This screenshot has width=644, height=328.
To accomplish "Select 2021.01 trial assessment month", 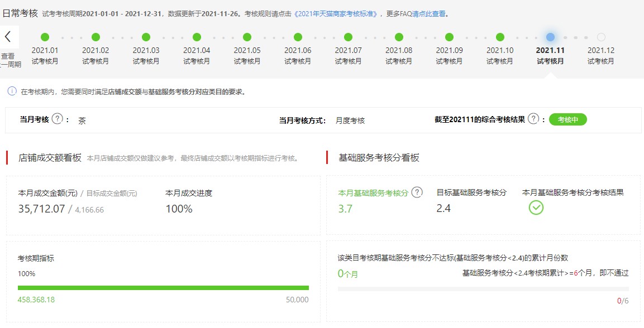I will click(45, 37).
